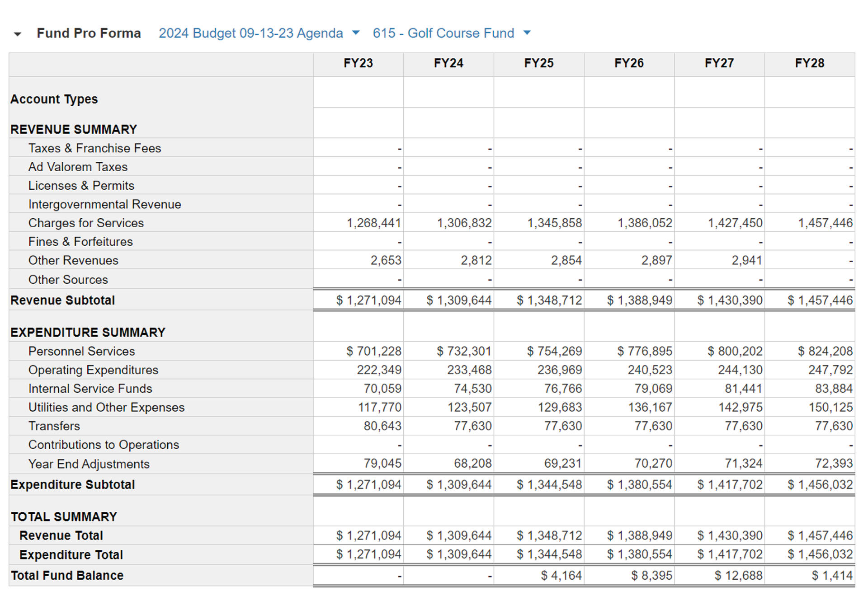Viewport: 868px width, 596px height.
Task: Click the Personnel Services row label
Action: (x=81, y=351)
